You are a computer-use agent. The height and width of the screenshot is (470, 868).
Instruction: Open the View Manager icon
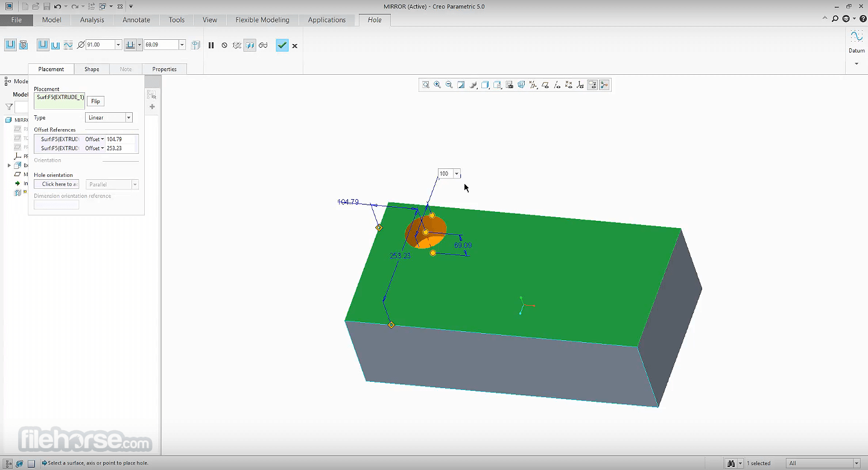[509, 85]
